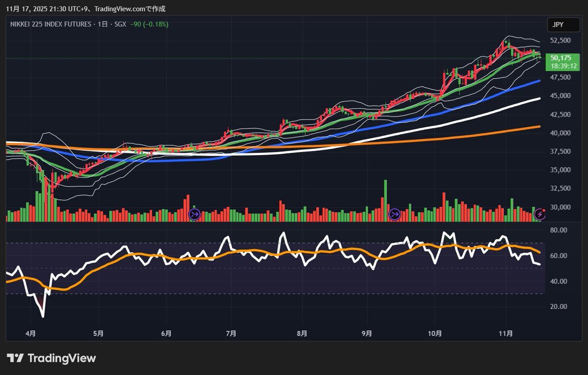Click the -90 (-0.18%) price change

149,24
